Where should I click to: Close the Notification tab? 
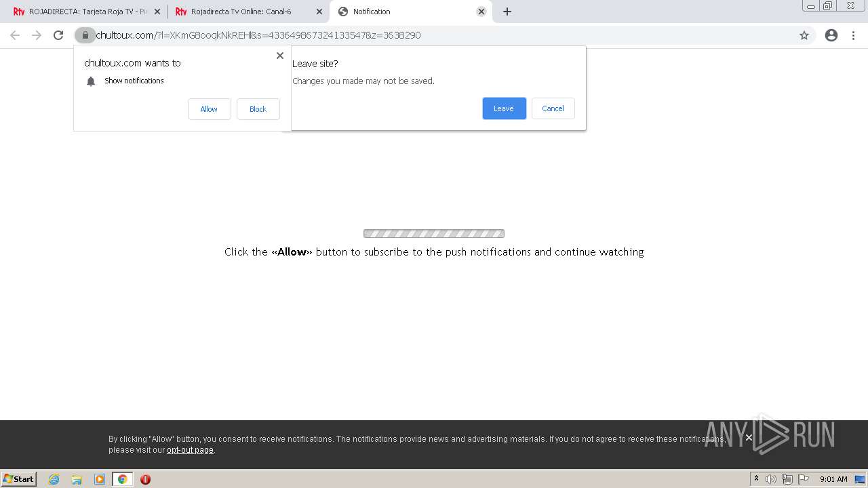coord(481,12)
